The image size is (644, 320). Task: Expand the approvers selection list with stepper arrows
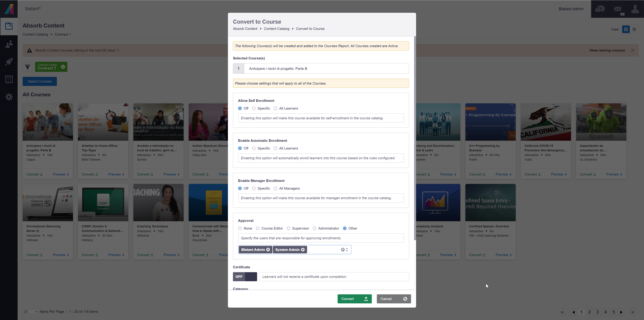click(x=347, y=250)
